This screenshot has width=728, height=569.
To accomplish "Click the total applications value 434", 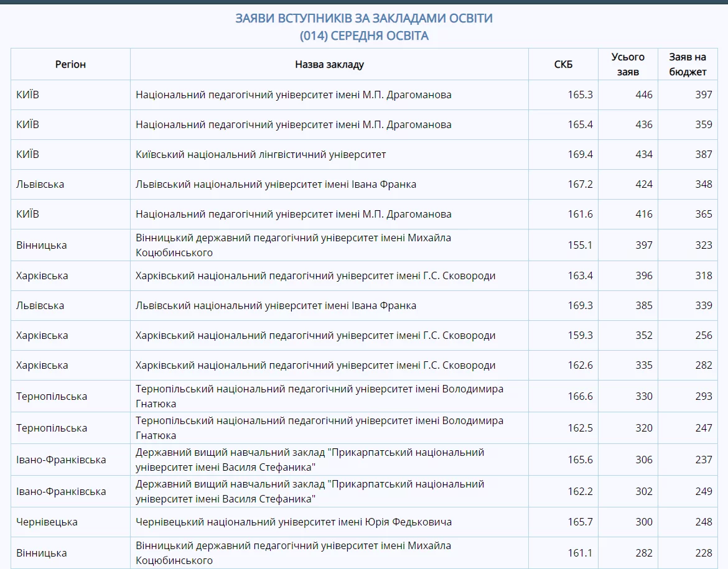I will [x=644, y=155].
